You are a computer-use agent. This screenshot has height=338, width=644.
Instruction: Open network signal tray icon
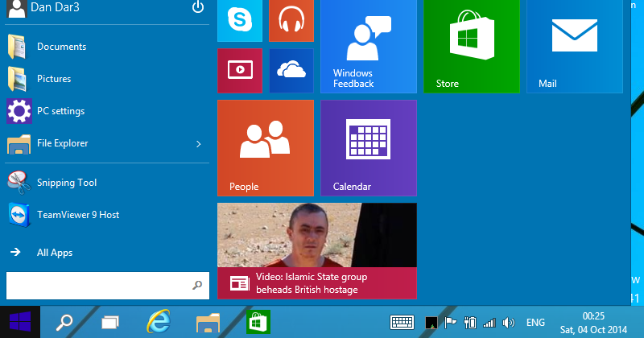489,323
